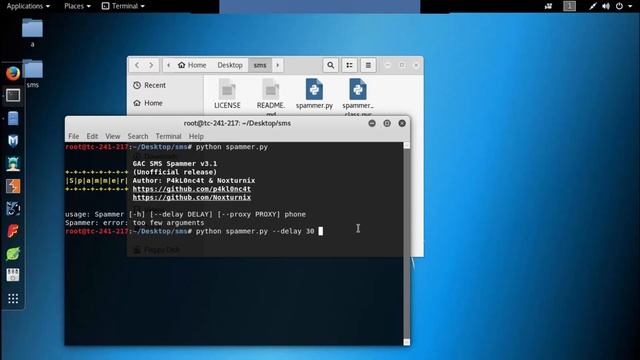Click the terminal vertical scrollbar
Image resolution: width=640 pixels, height=360 pixels.
407,244
